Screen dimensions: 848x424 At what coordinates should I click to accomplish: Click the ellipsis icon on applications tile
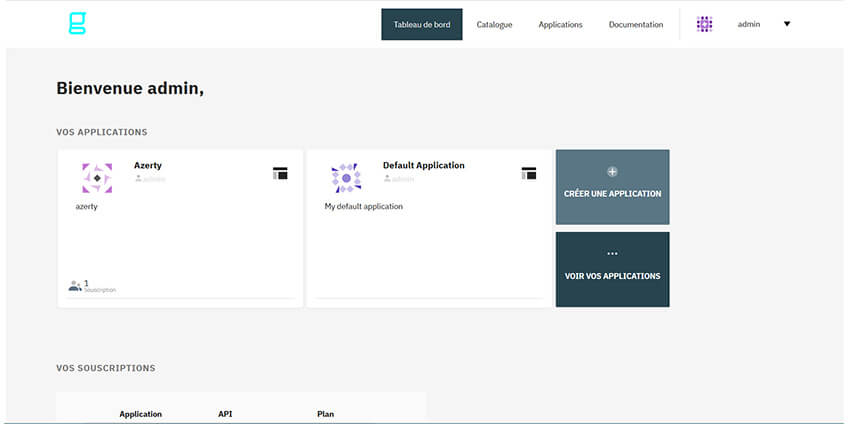[612, 254]
